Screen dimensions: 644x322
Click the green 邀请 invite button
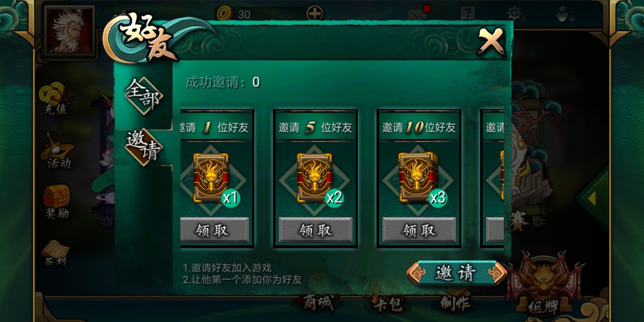[457, 273]
